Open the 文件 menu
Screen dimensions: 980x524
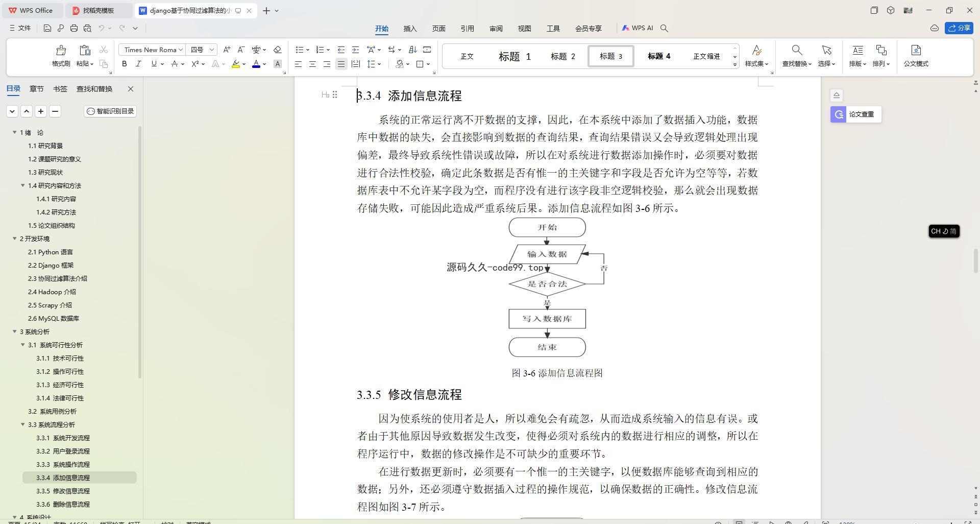tap(20, 28)
